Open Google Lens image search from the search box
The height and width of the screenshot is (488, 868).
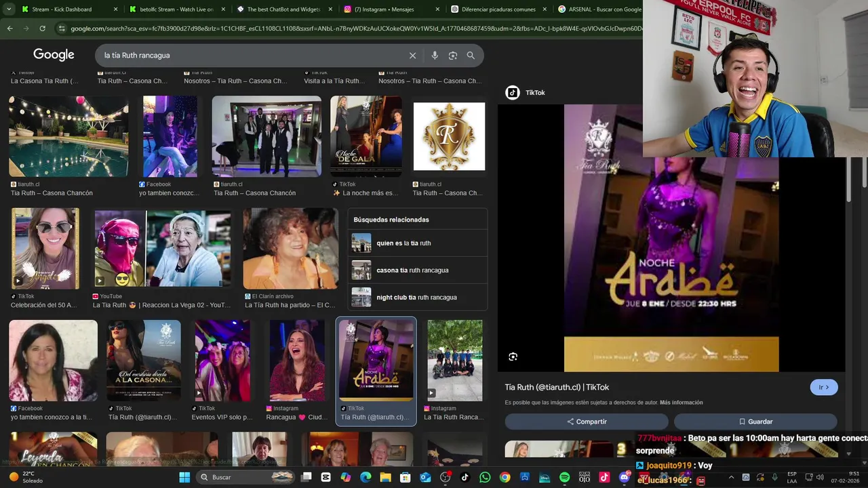(x=453, y=56)
